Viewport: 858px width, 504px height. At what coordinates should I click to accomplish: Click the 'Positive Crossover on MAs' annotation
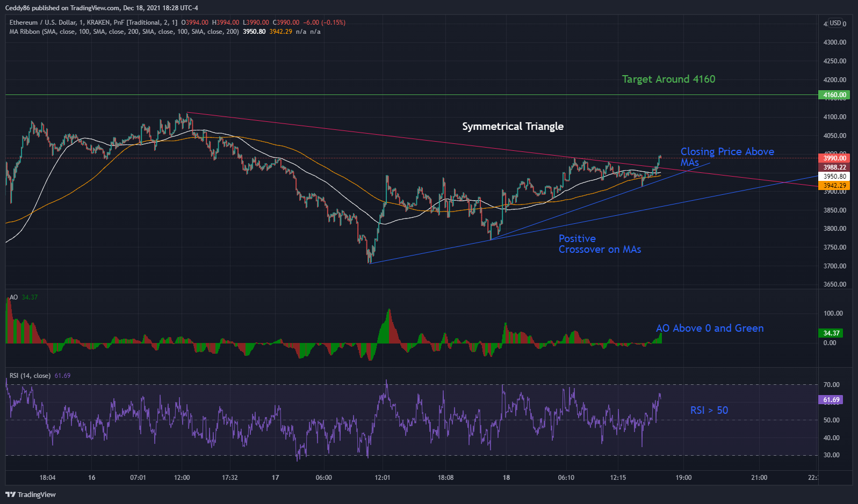[x=600, y=244]
